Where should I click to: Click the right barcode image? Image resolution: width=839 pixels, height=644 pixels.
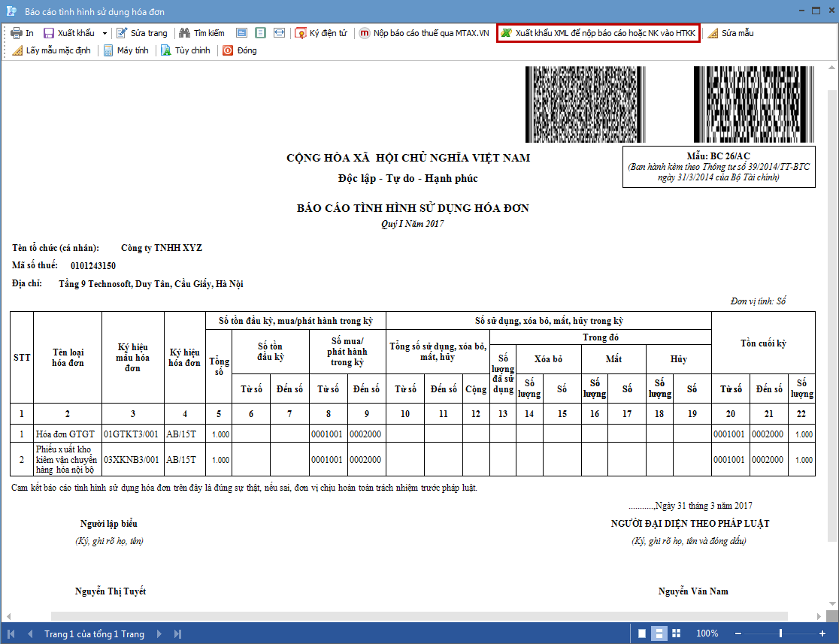755,104
